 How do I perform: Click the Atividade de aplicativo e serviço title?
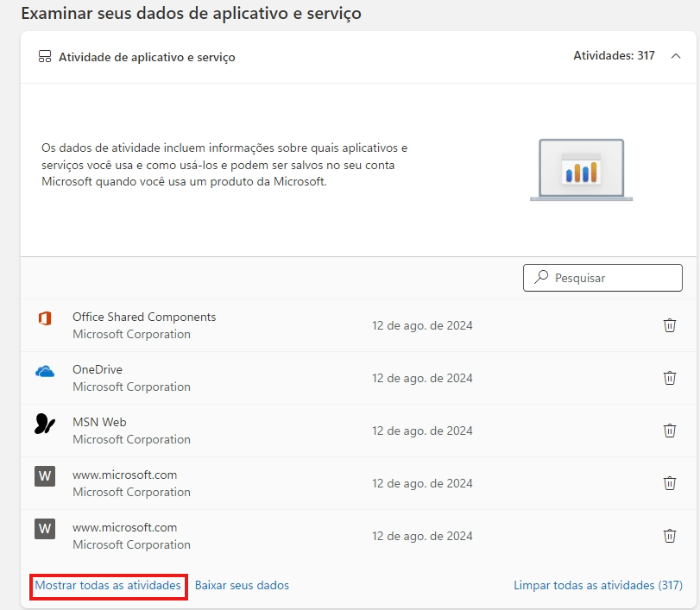point(147,57)
